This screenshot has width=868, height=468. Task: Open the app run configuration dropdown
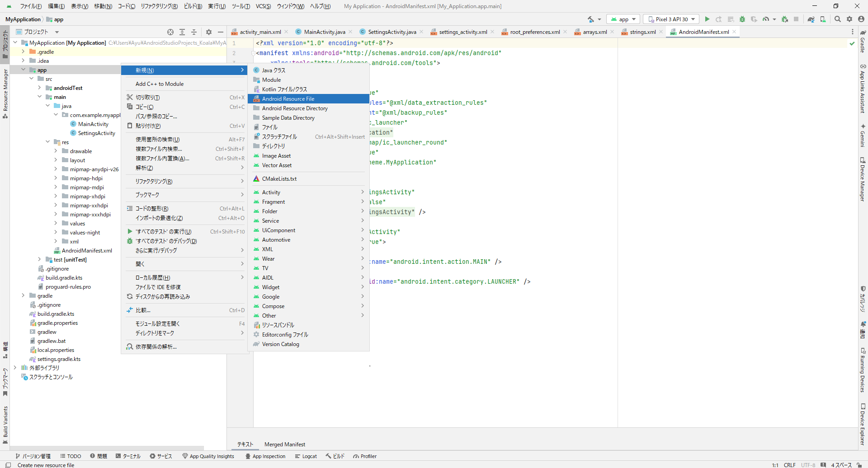click(623, 19)
